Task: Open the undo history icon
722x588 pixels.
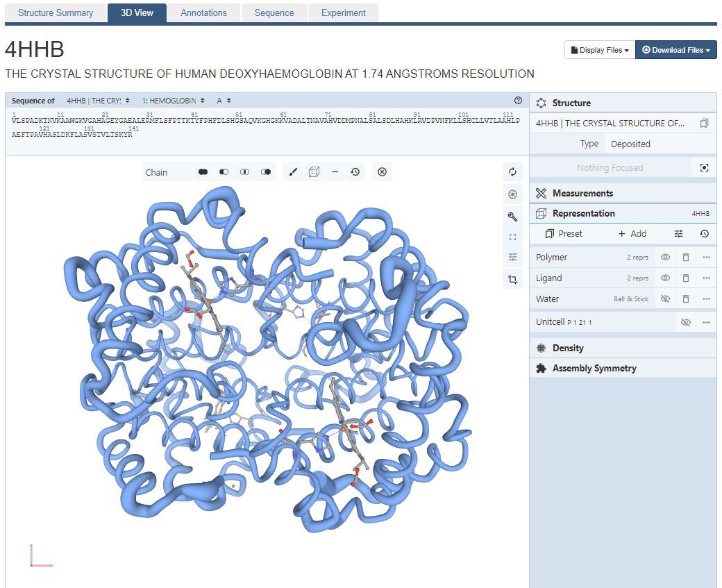Action: coord(356,171)
